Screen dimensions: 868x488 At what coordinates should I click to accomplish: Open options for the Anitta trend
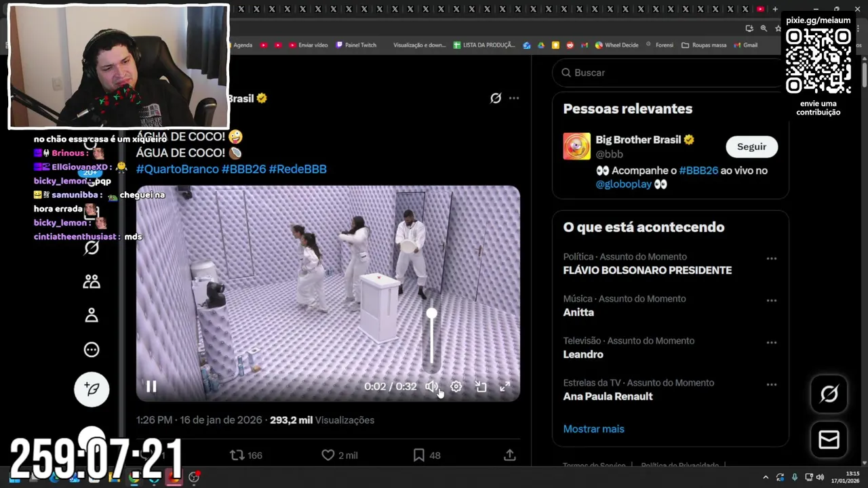tap(772, 300)
